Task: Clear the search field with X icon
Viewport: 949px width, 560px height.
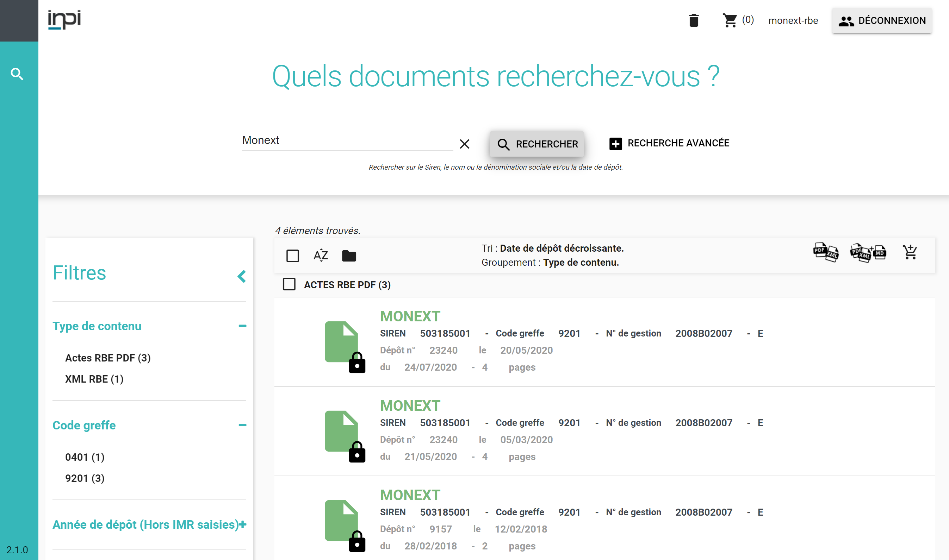Action: (465, 144)
